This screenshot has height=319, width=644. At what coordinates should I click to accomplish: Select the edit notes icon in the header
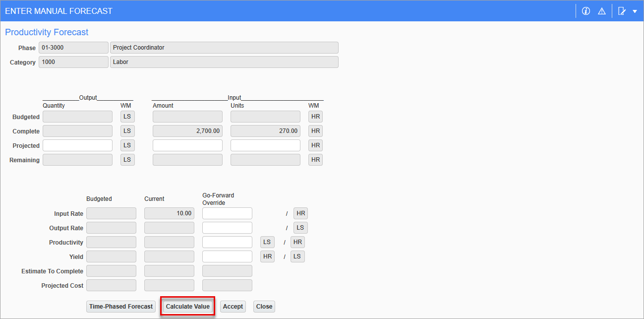621,10
